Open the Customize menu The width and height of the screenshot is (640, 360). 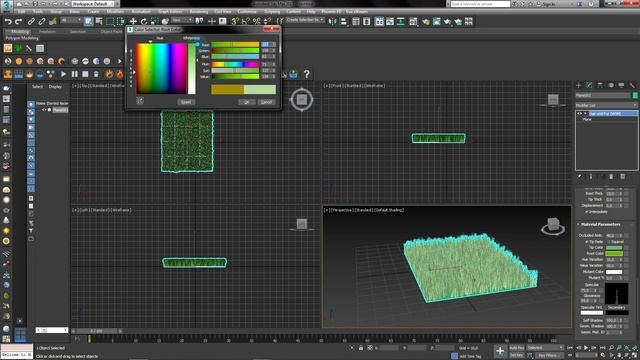coord(247,11)
